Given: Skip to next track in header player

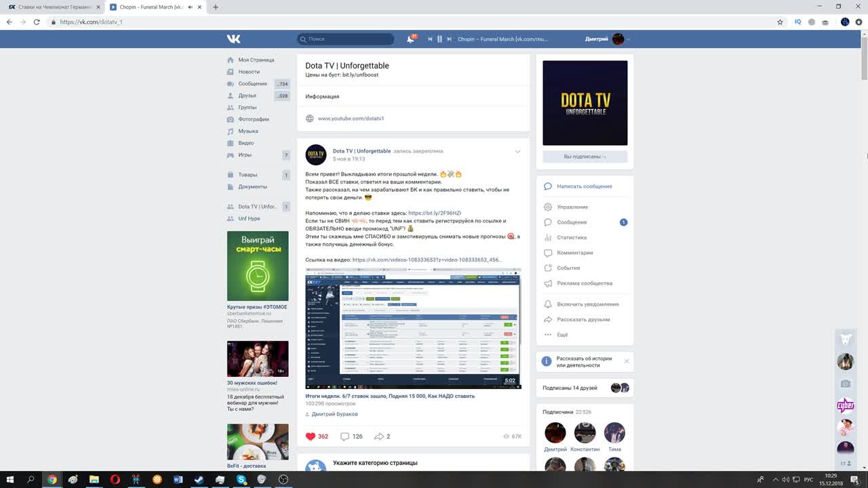Looking at the screenshot, I should click(x=449, y=39).
